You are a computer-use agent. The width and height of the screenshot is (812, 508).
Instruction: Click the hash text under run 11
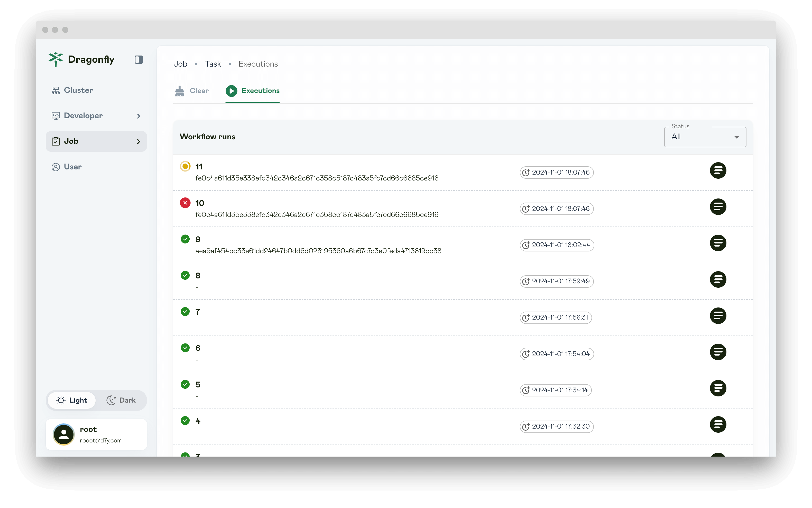coord(317,178)
